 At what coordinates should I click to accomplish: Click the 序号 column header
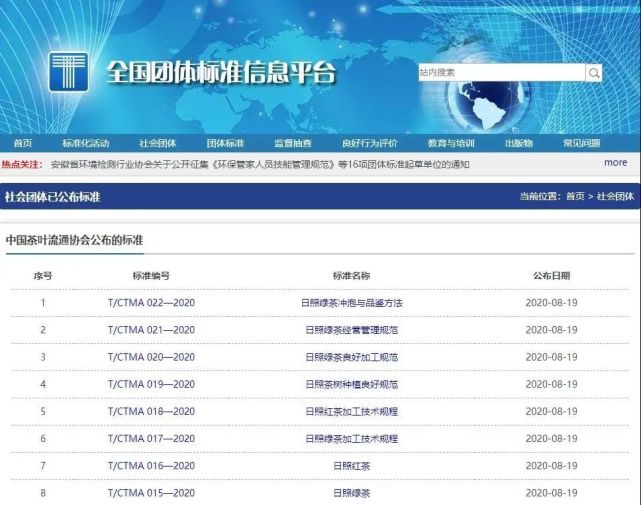[43, 276]
